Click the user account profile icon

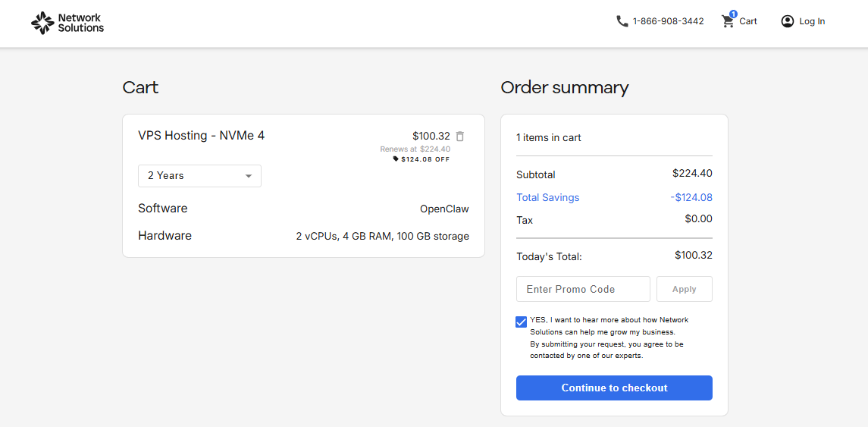point(787,21)
